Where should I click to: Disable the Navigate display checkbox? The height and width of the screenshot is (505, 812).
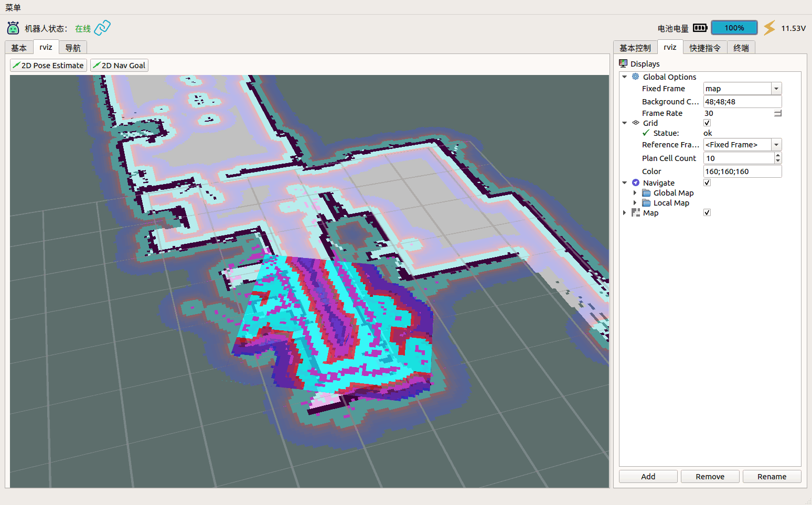(x=707, y=182)
